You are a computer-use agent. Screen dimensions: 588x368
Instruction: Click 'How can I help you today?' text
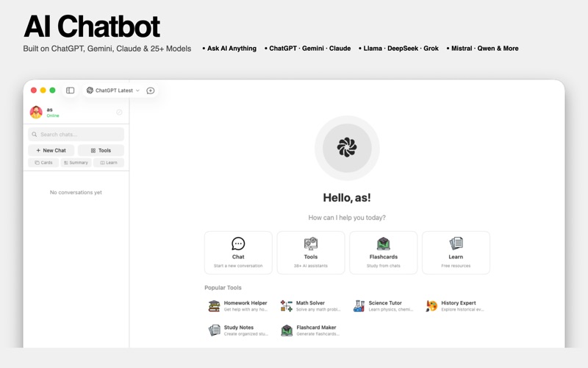click(x=347, y=217)
